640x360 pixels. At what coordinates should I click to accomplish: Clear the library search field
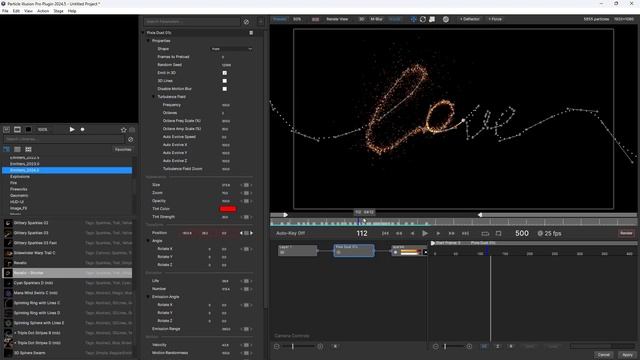[x=130, y=140]
